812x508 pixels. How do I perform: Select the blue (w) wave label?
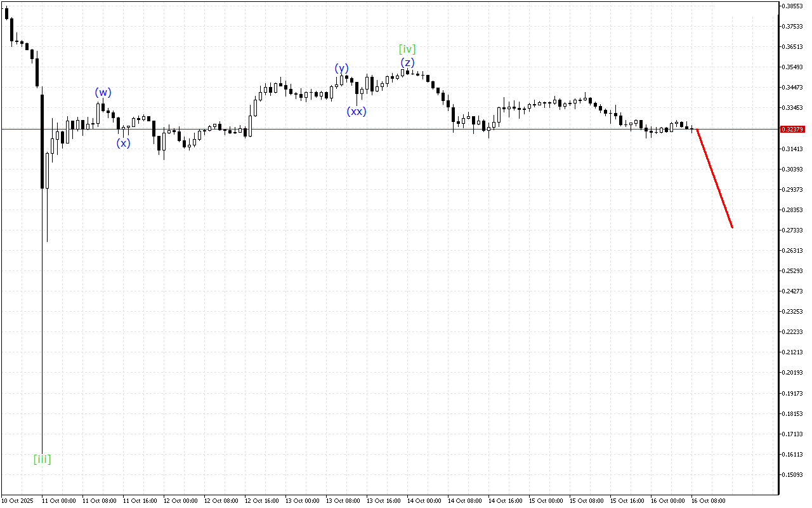103,92
